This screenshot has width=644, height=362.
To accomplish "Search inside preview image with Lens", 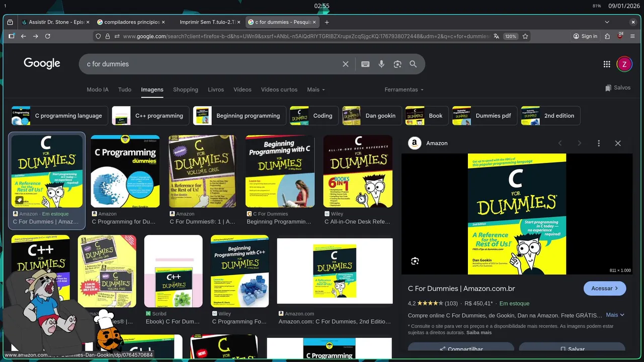I will (415, 261).
